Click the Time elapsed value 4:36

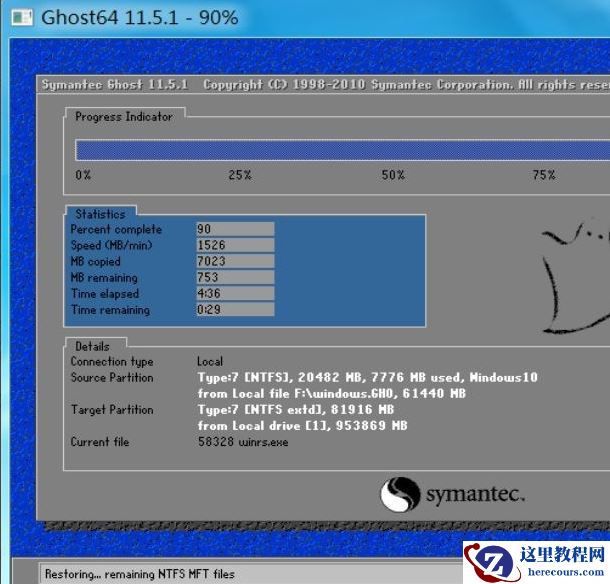tap(235, 293)
